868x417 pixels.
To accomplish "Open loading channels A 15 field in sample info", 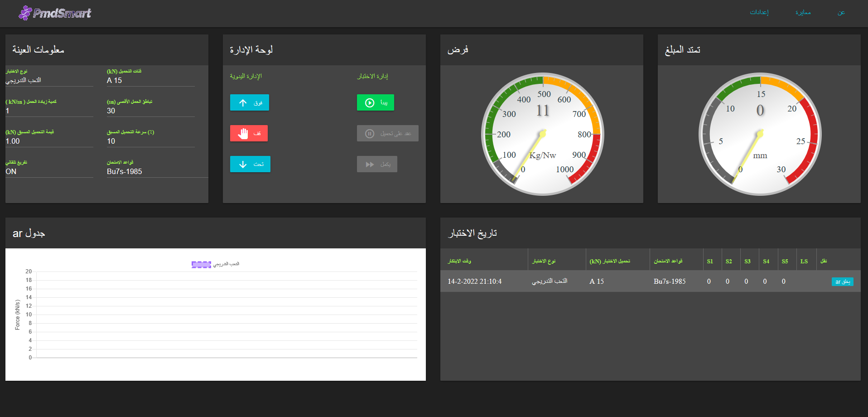I will point(150,80).
